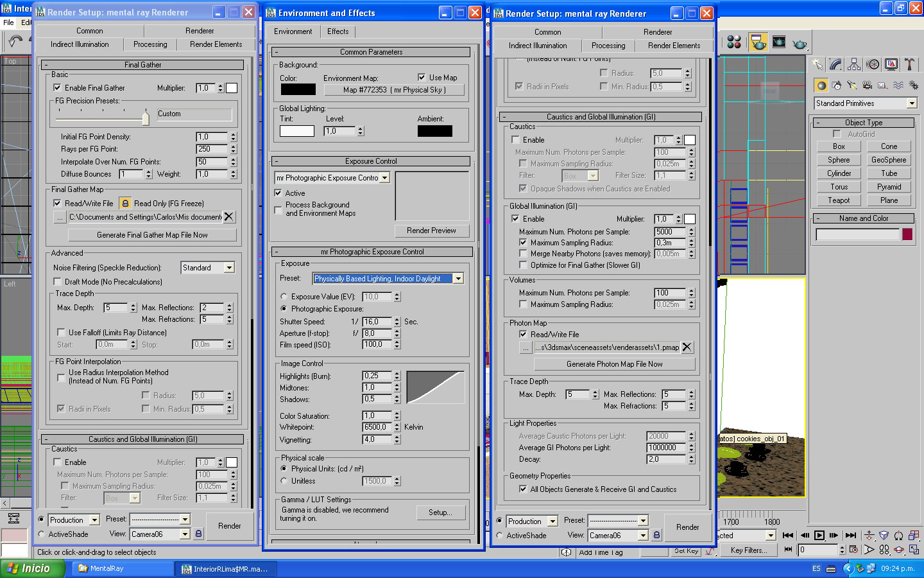Screen dimensions: 924x578
Task: Click the Maximize Viewport toggle icon
Action: (914, 550)
